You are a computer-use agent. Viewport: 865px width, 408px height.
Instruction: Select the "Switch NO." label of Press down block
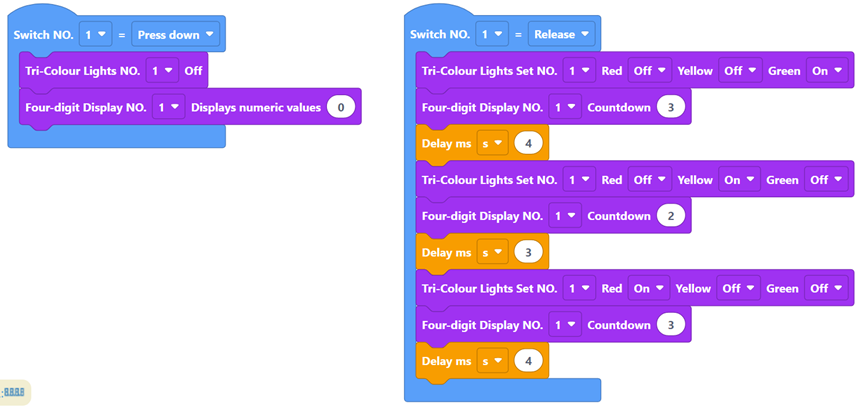[45, 35]
